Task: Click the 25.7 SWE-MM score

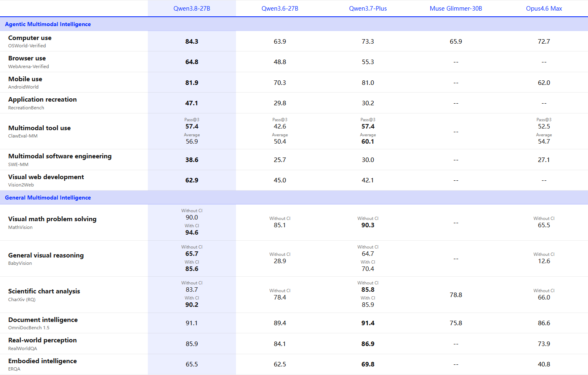Action: (x=280, y=160)
